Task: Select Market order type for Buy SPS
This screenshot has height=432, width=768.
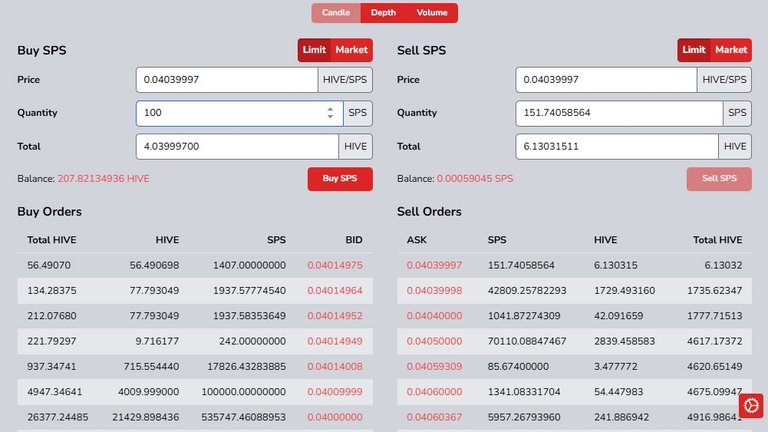Action: point(352,50)
